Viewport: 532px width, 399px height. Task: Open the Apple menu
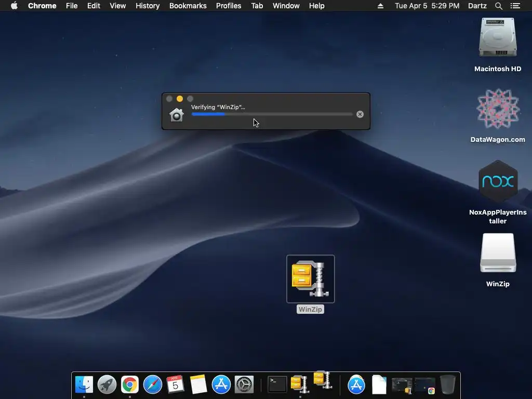click(14, 6)
